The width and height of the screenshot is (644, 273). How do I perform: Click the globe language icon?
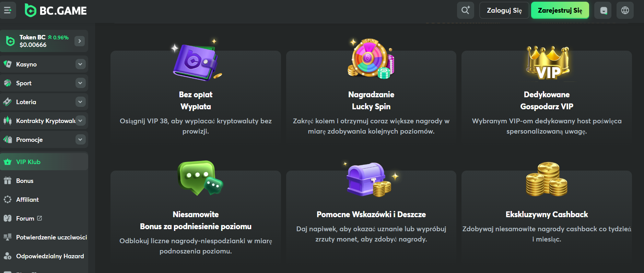(x=625, y=10)
